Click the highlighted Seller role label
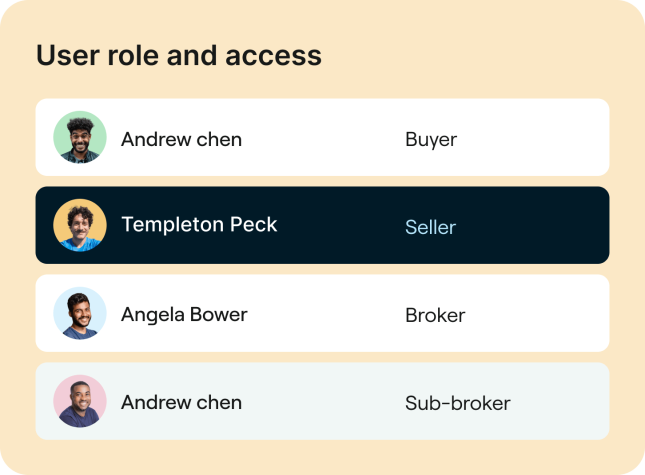The height and width of the screenshot is (475, 645). 430,227
